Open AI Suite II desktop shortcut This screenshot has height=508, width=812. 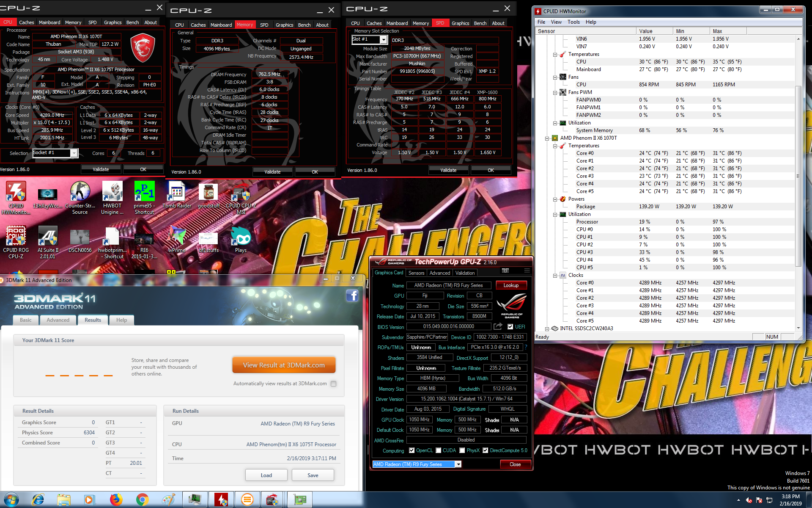(x=48, y=242)
